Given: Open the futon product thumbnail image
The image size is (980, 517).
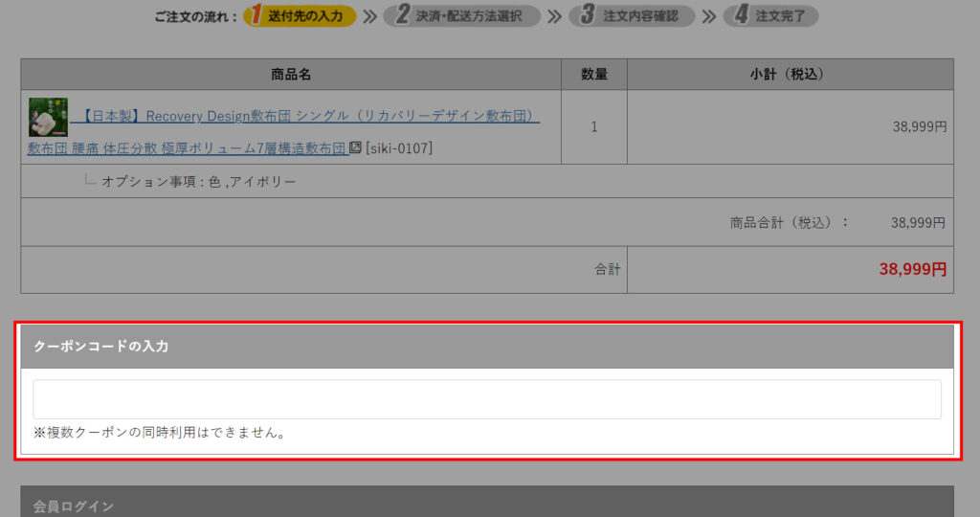Looking at the screenshot, I should click(x=48, y=117).
